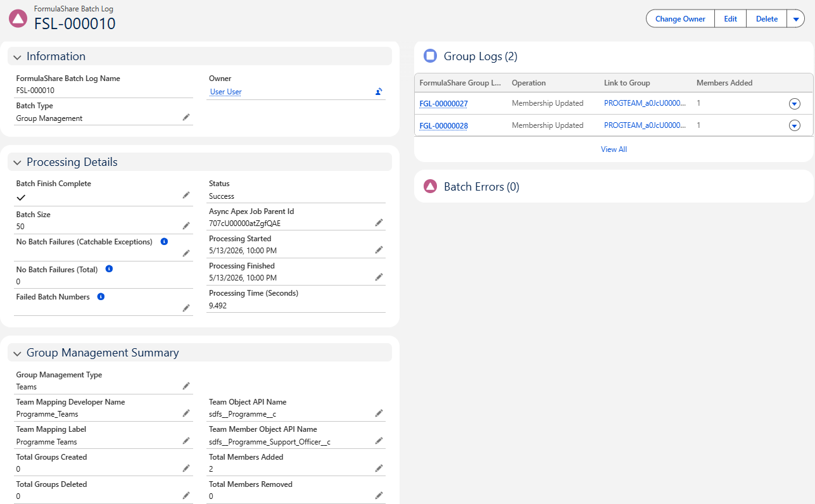
Task: Show info tooltip for Failed Batch Numbers
Action: [101, 296]
